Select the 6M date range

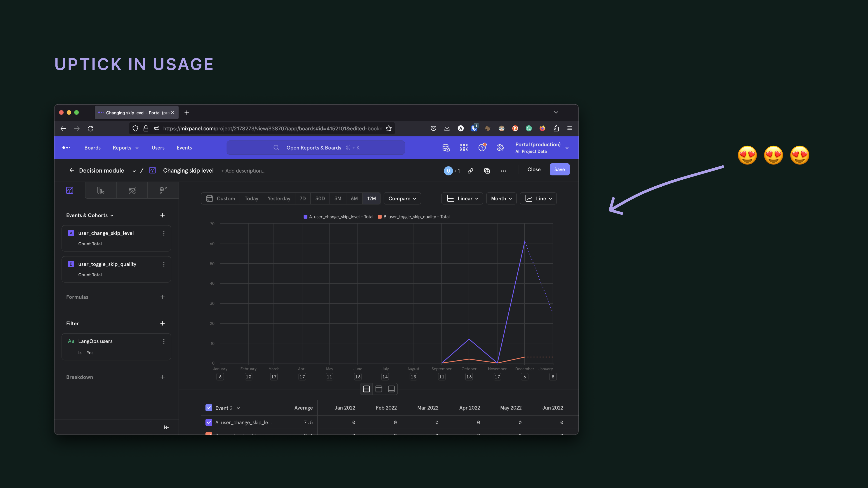354,199
